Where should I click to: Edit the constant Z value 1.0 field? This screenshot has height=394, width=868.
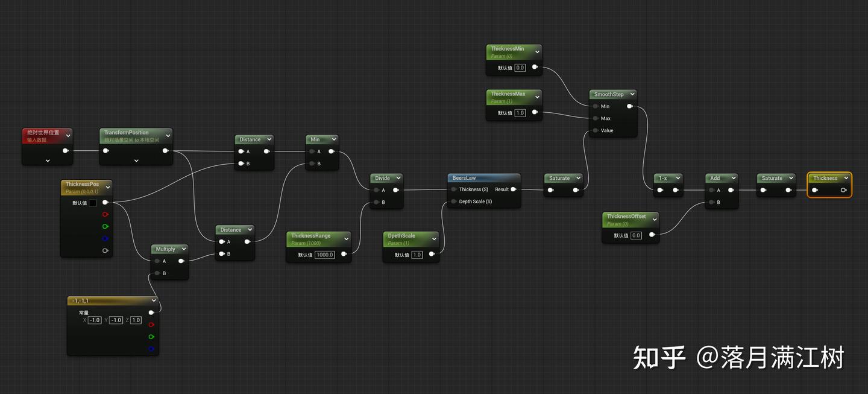point(136,320)
